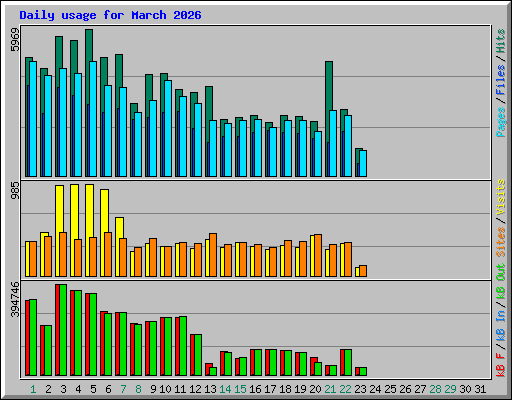Click day label "26" on the x-axis
The height and width of the screenshot is (400, 512).
pos(405,389)
